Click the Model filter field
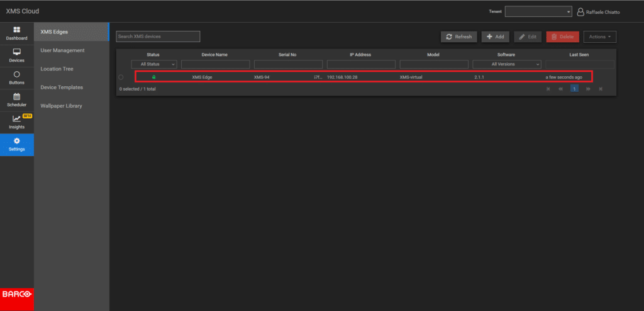Viewport: 644px width, 311px height. click(434, 64)
